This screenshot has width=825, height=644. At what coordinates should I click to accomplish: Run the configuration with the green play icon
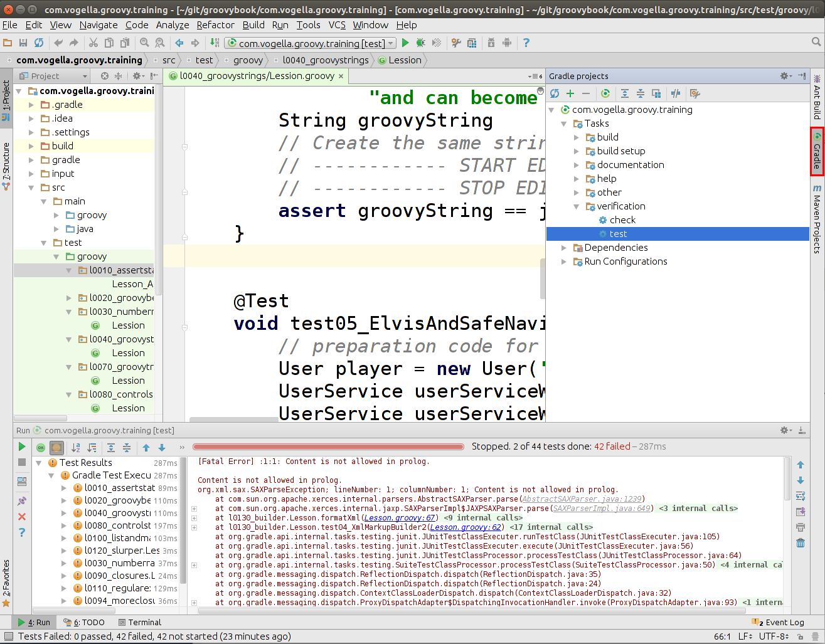(405, 43)
